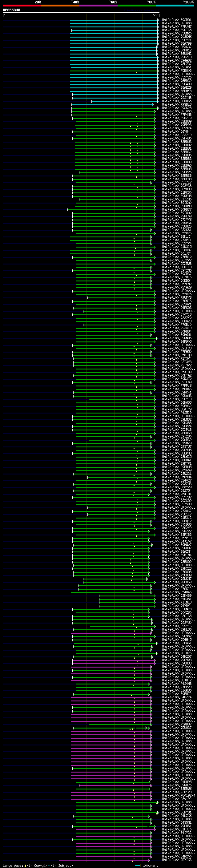
Task: Select the UniRef100_B2BDB9 label
Action: (177, 121)
